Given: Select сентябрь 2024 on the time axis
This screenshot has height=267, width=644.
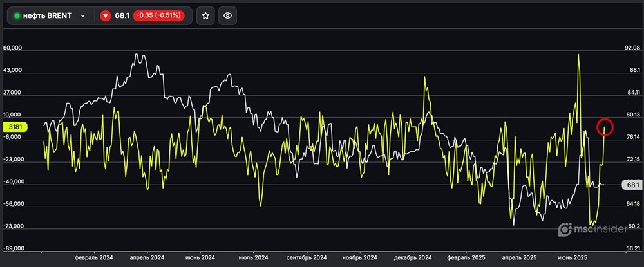Looking at the screenshot, I should pyautogui.click(x=307, y=257).
